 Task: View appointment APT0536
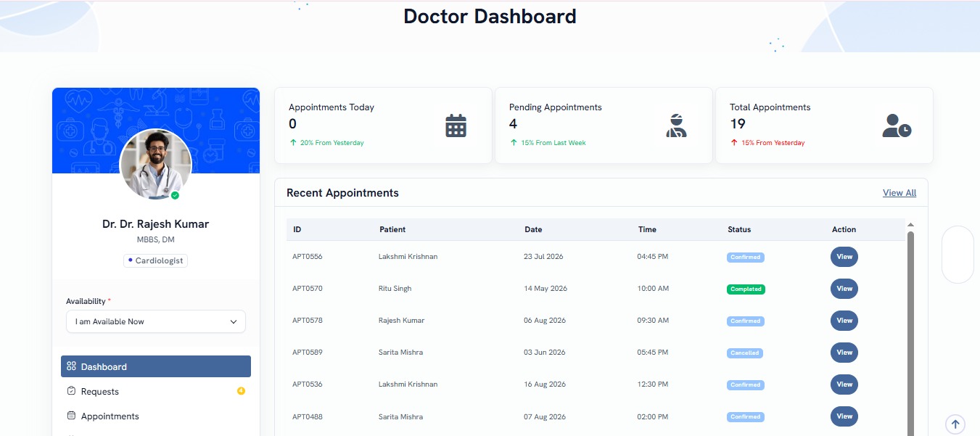pyautogui.click(x=844, y=384)
